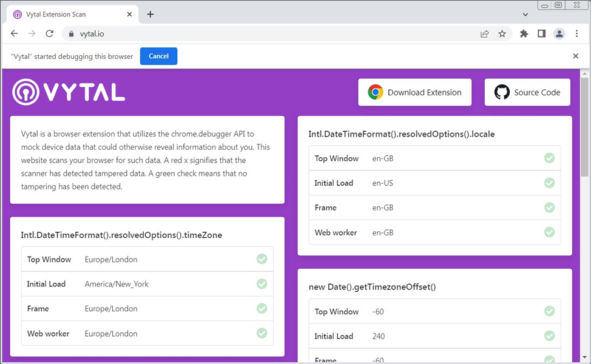The height and width of the screenshot is (364, 591).
Task: Click green check for timeZone Frame
Action: (x=262, y=308)
